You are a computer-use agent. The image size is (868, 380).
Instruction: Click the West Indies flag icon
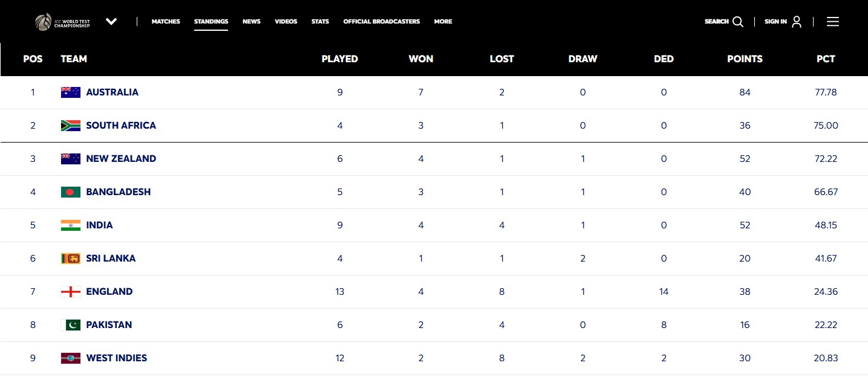click(71, 358)
